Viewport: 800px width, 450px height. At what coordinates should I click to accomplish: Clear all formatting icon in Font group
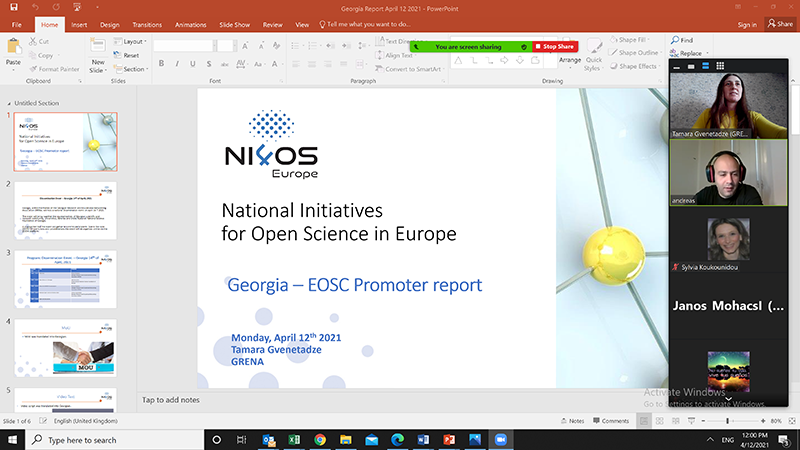pyautogui.click(x=276, y=46)
